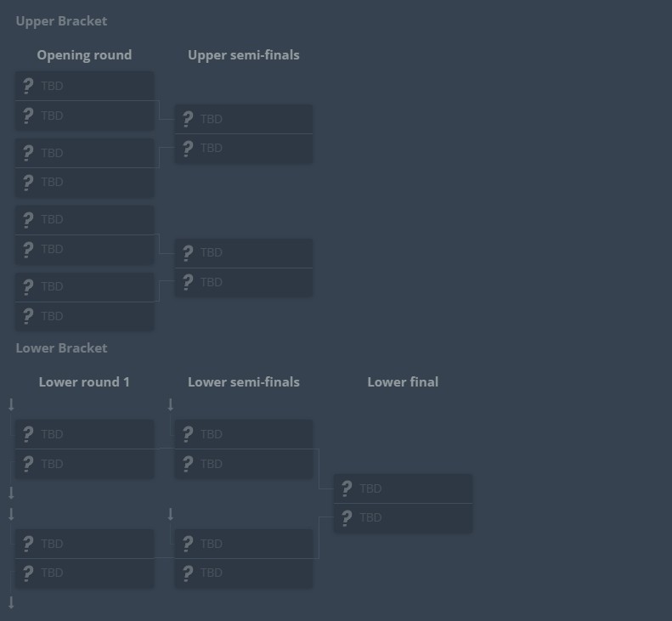This screenshot has width=672, height=621.
Task: Click question mark icon in Lower final top slot
Action: pos(346,488)
